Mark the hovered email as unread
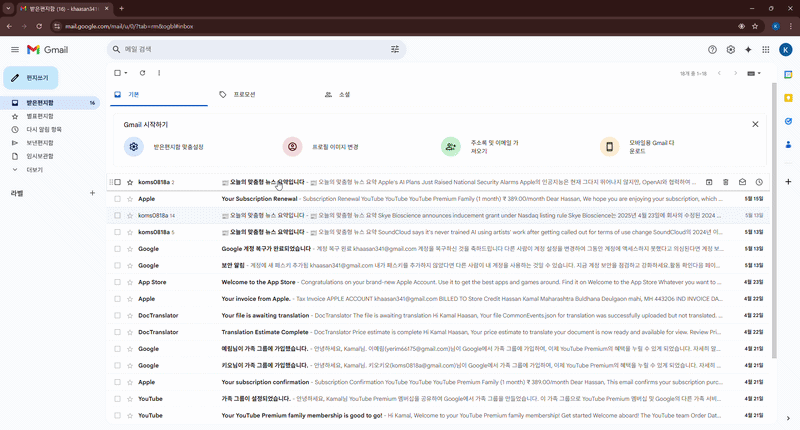Image resolution: width=800 pixels, height=430 pixels. (x=742, y=182)
